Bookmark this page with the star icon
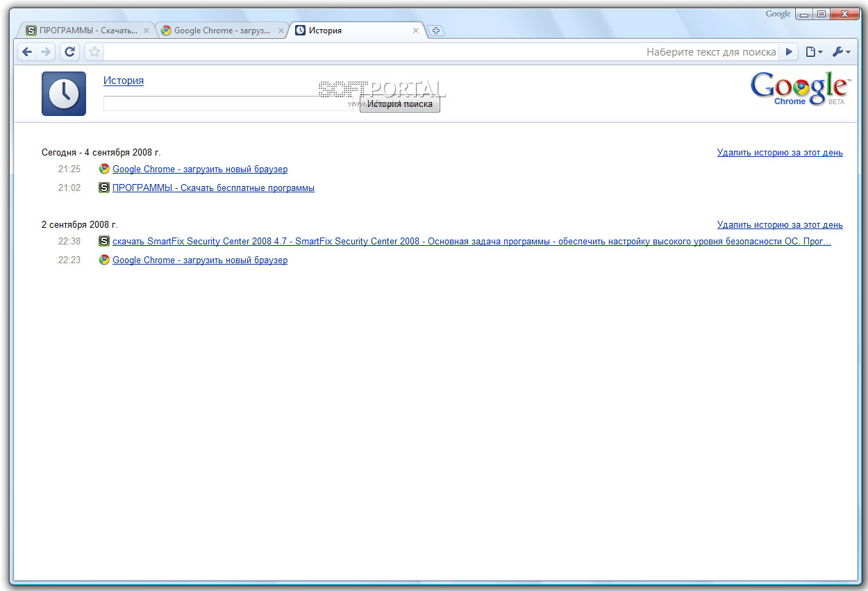868x591 pixels. [x=94, y=52]
